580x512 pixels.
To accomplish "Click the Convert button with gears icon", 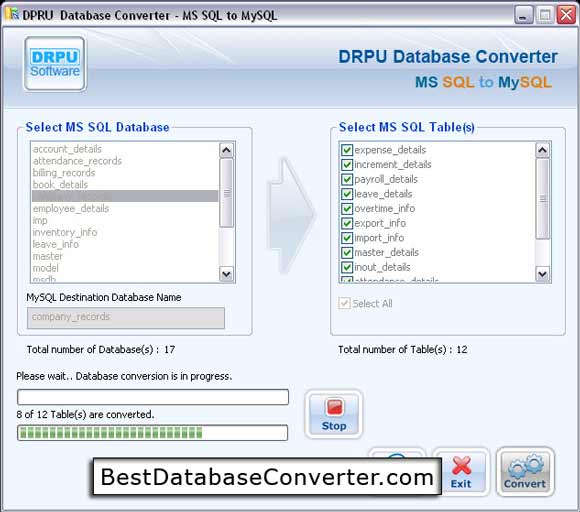I will [x=525, y=472].
